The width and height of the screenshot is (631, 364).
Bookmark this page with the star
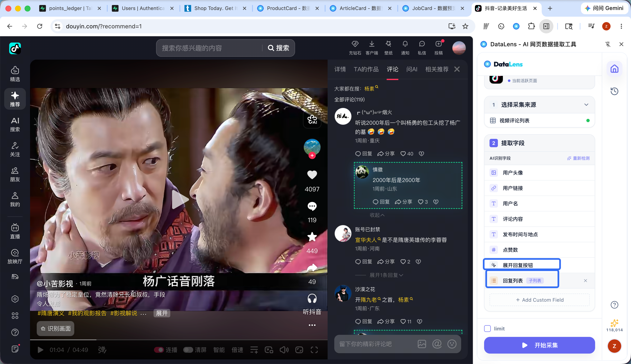(465, 26)
